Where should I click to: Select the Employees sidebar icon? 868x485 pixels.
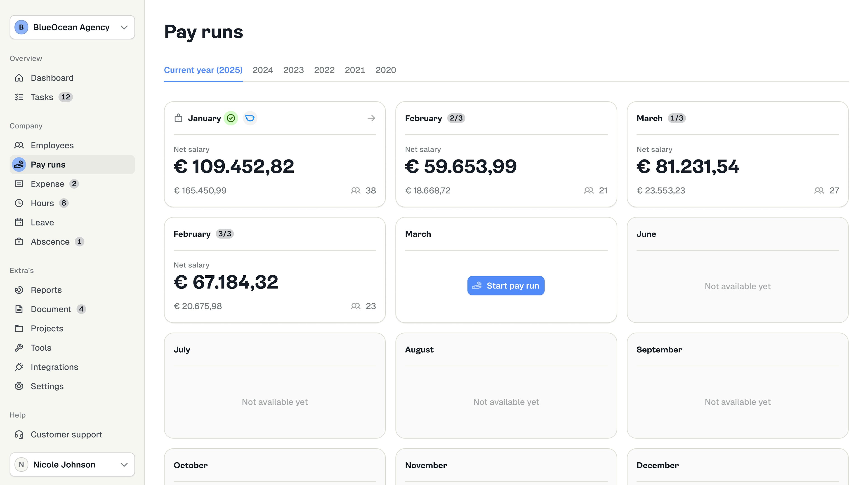click(x=19, y=145)
